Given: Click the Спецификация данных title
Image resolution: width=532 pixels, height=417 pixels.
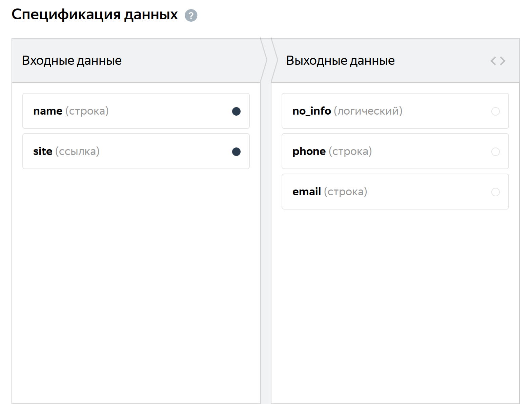Looking at the screenshot, I should tap(95, 15).
